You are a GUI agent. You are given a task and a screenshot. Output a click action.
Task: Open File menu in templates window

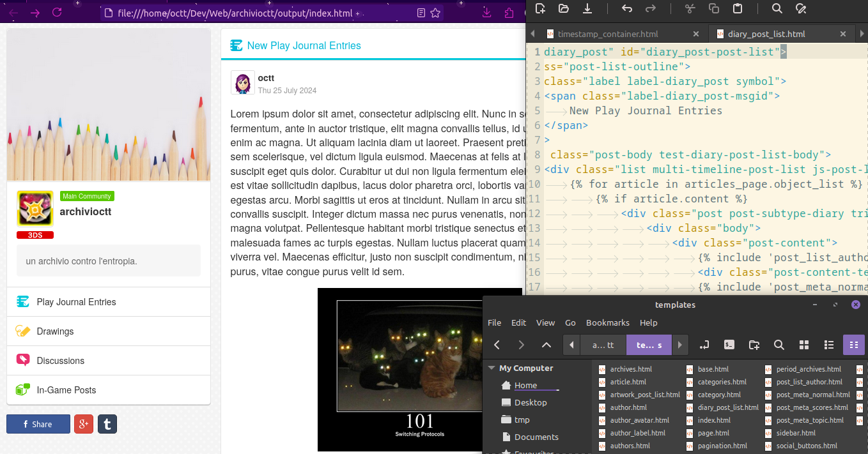[495, 322]
